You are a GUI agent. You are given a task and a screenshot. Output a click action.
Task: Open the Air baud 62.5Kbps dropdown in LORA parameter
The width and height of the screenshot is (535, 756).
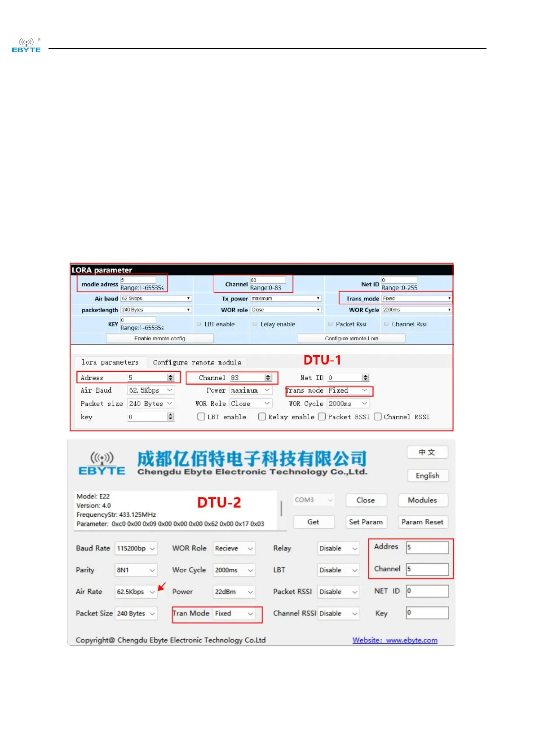[156, 299]
